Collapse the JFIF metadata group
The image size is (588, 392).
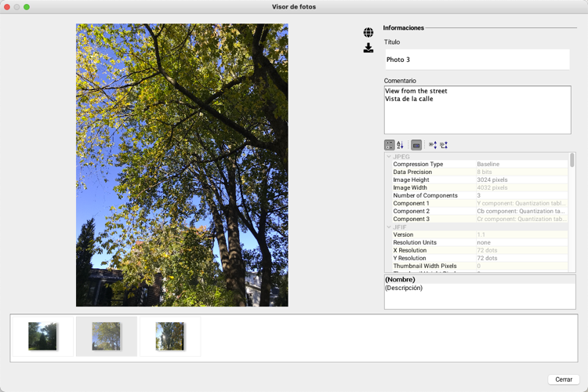coord(389,227)
